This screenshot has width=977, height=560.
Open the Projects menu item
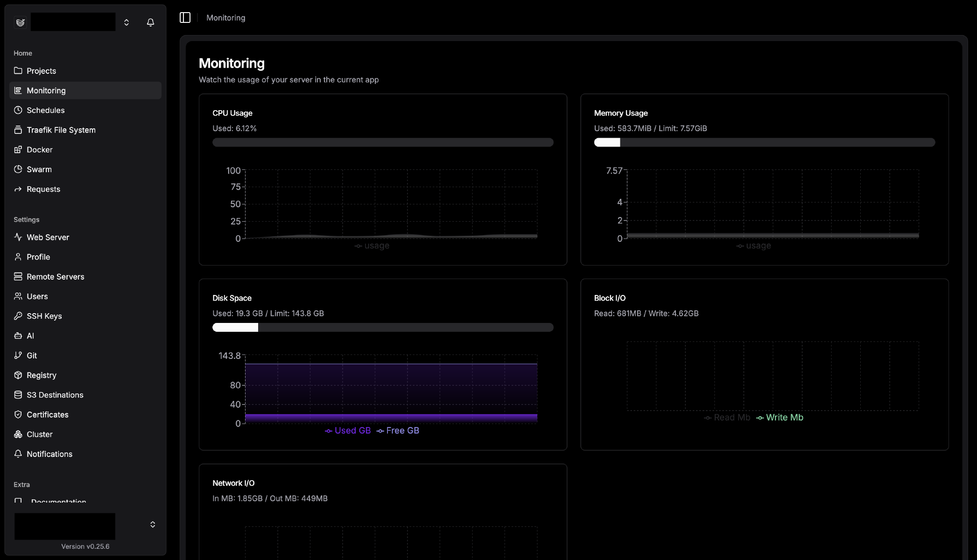pos(41,71)
